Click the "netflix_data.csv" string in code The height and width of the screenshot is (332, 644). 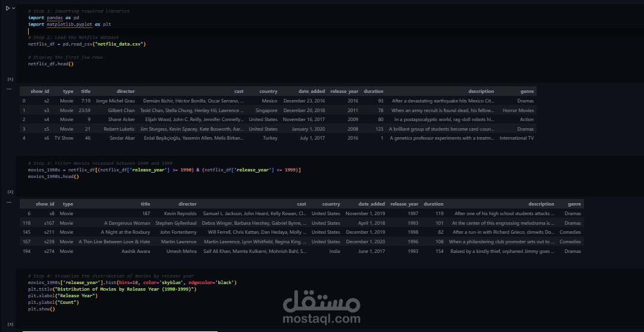pos(119,44)
